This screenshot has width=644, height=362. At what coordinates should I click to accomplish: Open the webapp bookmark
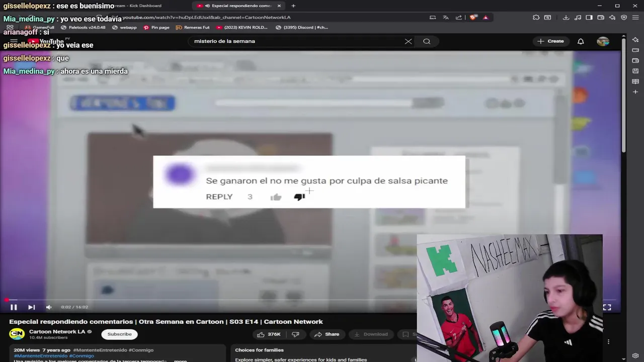(x=125, y=28)
